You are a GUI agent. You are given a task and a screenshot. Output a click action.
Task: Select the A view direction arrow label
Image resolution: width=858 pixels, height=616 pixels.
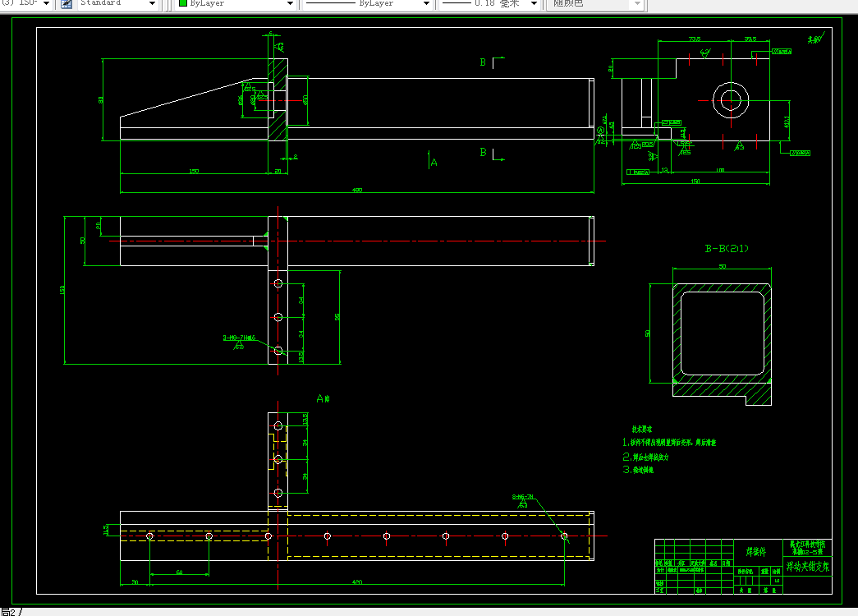pyautogui.click(x=434, y=162)
